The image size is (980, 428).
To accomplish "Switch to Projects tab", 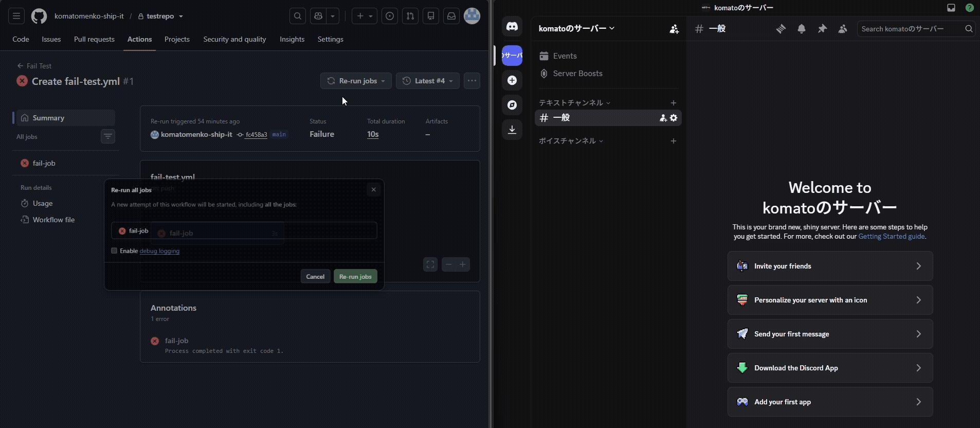I will pos(177,39).
